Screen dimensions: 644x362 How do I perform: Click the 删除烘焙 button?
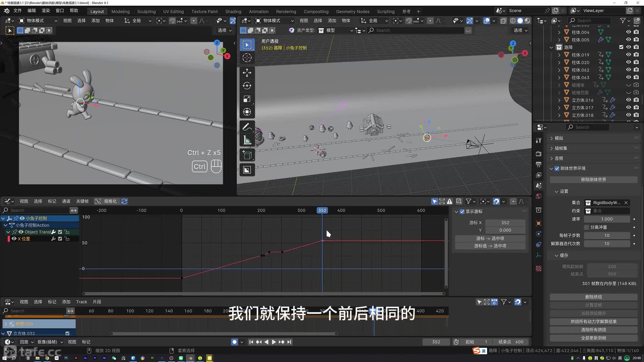(x=593, y=297)
